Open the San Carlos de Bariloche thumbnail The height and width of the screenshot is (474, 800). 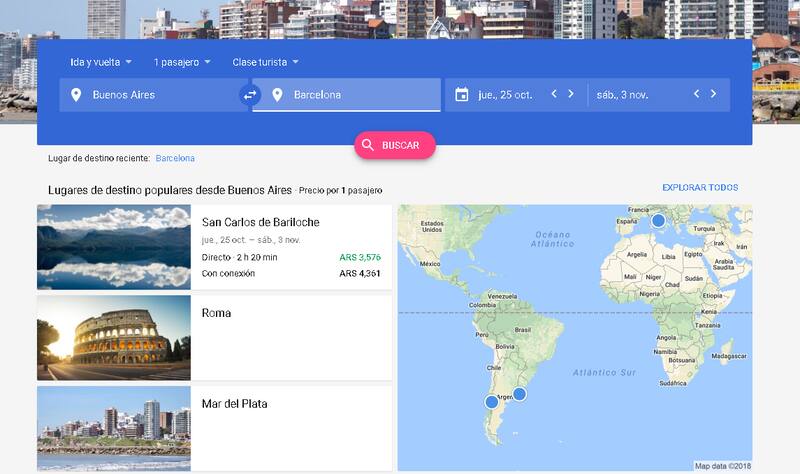pyautogui.click(x=114, y=247)
